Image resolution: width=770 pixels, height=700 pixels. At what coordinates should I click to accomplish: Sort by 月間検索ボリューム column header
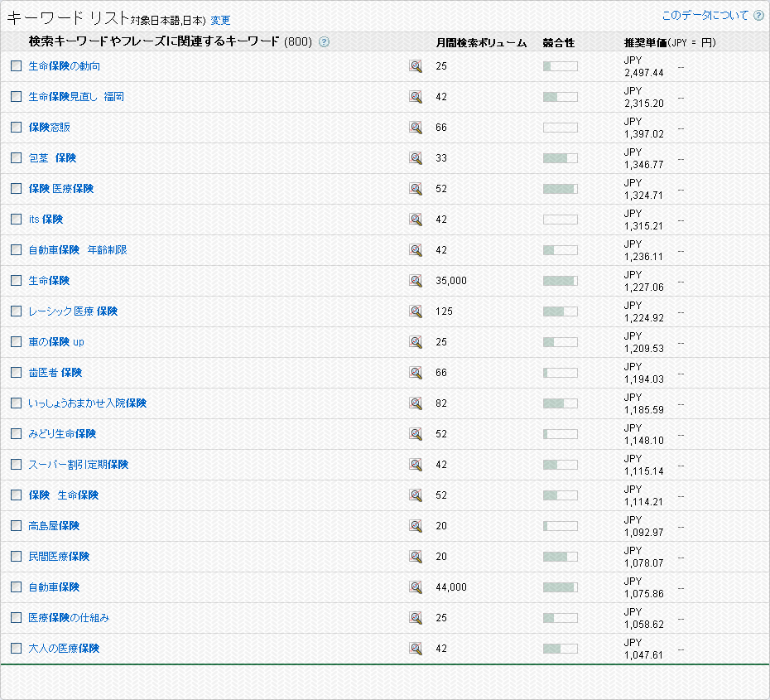(481, 42)
